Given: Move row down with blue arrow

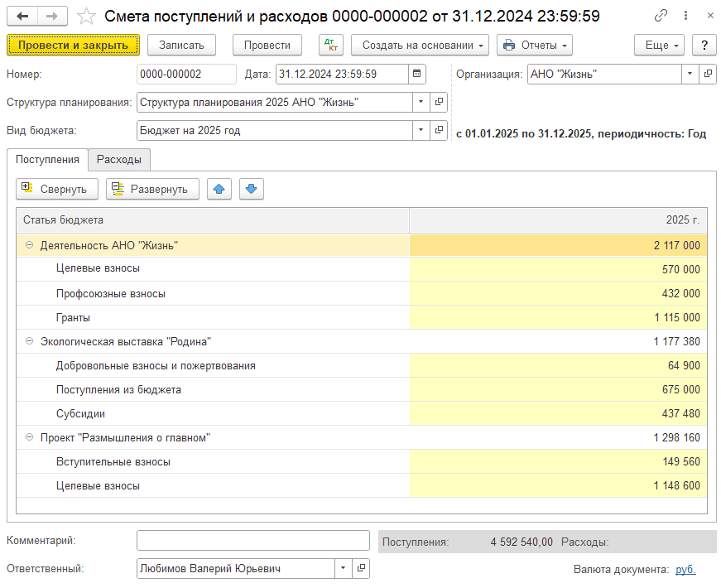Looking at the screenshot, I should pos(252,189).
